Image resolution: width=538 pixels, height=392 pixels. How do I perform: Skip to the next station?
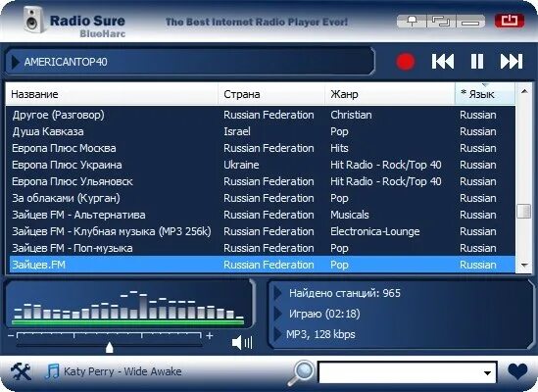tap(512, 62)
